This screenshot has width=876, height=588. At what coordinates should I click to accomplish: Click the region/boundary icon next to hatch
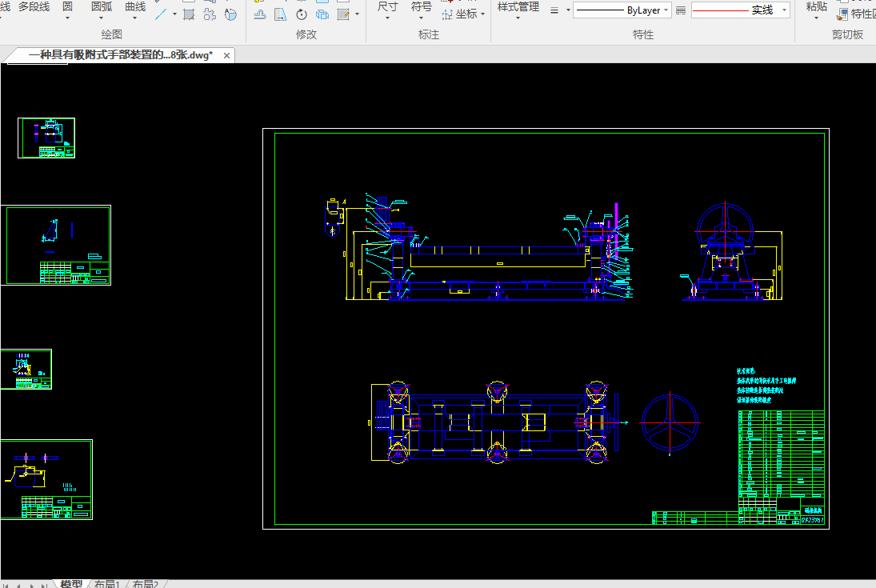210,14
